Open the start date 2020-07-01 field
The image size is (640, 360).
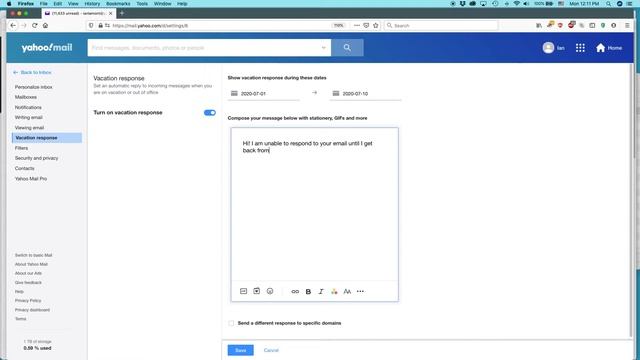click(x=264, y=93)
